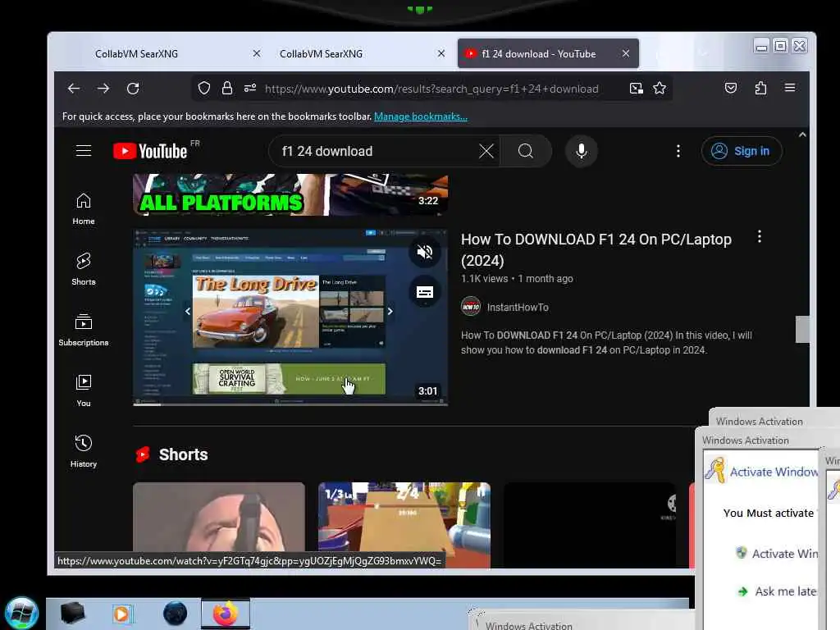The height and width of the screenshot is (630, 840).
Task: Open the Extensions puzzle icon
Action: (x=760, y=88)
